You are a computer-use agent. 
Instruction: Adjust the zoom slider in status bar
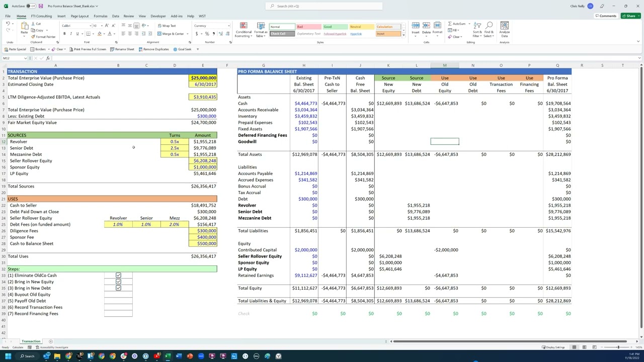tap(618, 347)
